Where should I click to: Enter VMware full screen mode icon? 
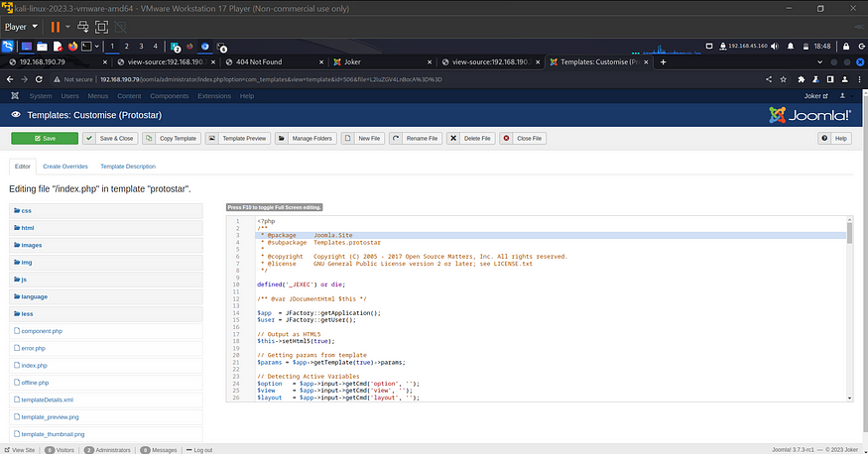101,27
